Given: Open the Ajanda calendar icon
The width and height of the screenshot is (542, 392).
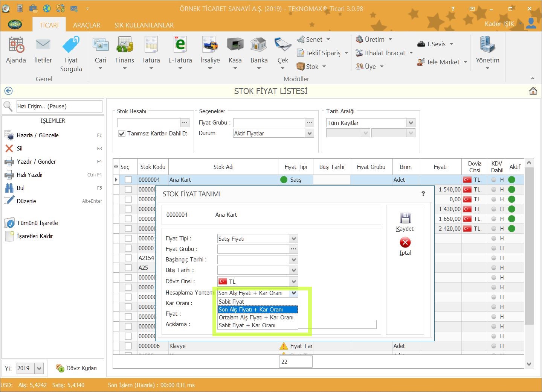Looking at the screenshot, I should coord(16,45).
